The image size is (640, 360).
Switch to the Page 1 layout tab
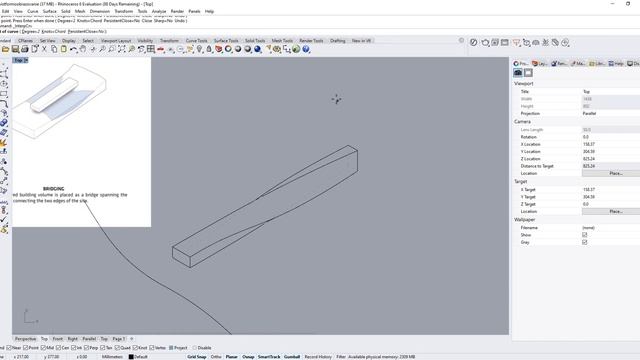(119, 339)
